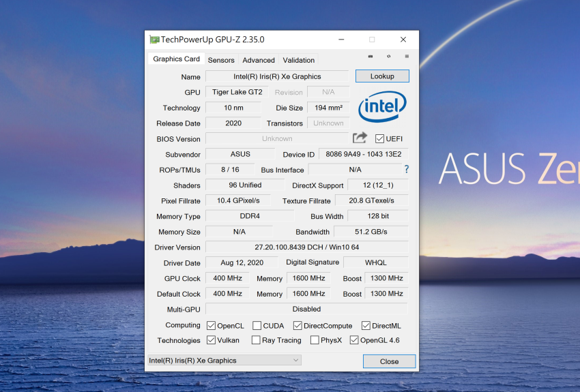
Task: Click the Default Clock row Boost value 1300 MHz
Action: pos(386,294)
